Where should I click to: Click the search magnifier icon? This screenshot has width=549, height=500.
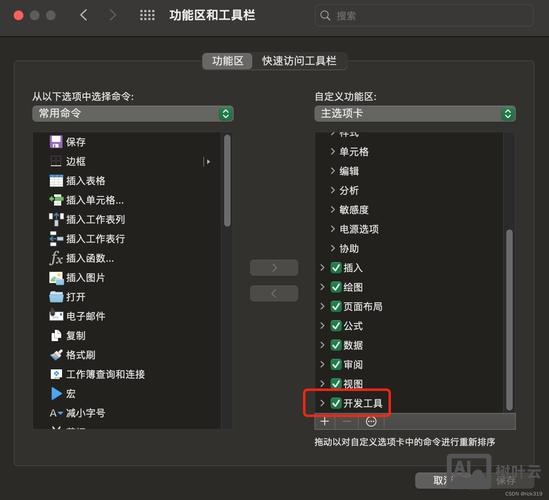[x=325, y=15]
